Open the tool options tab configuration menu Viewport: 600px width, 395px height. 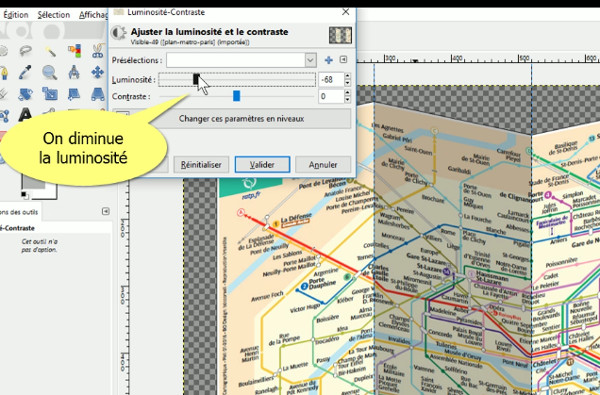106,211
